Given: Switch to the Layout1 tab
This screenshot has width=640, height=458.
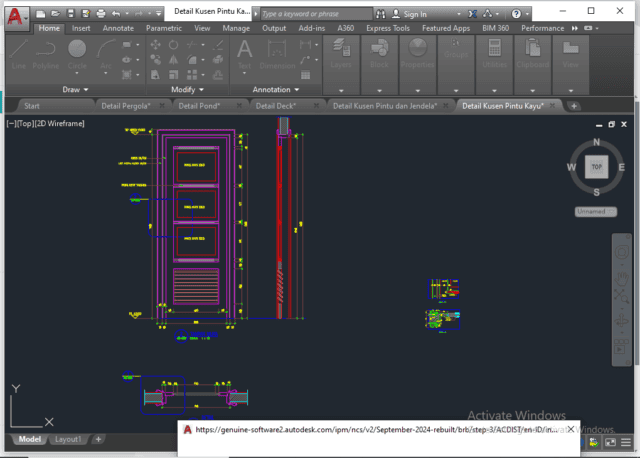Looking at the screenshot, I should (68, 439).
